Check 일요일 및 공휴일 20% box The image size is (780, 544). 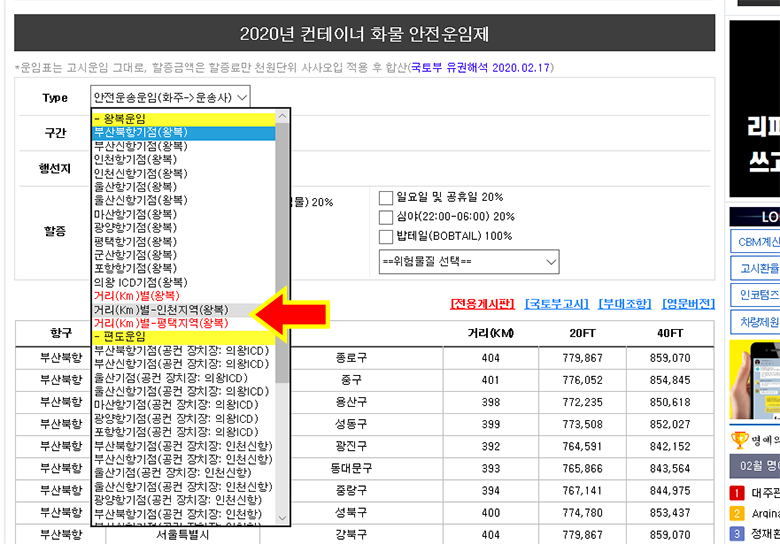(386, 198)
